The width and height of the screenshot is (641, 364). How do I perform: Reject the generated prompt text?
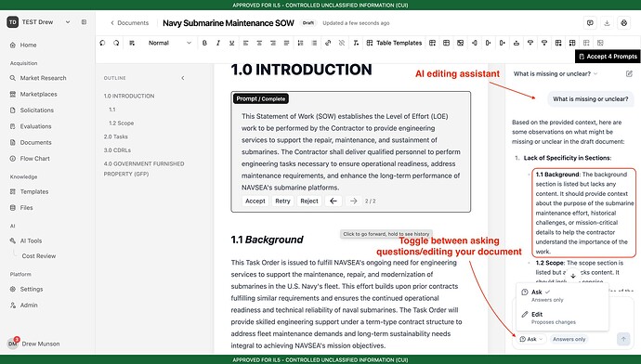309,201
